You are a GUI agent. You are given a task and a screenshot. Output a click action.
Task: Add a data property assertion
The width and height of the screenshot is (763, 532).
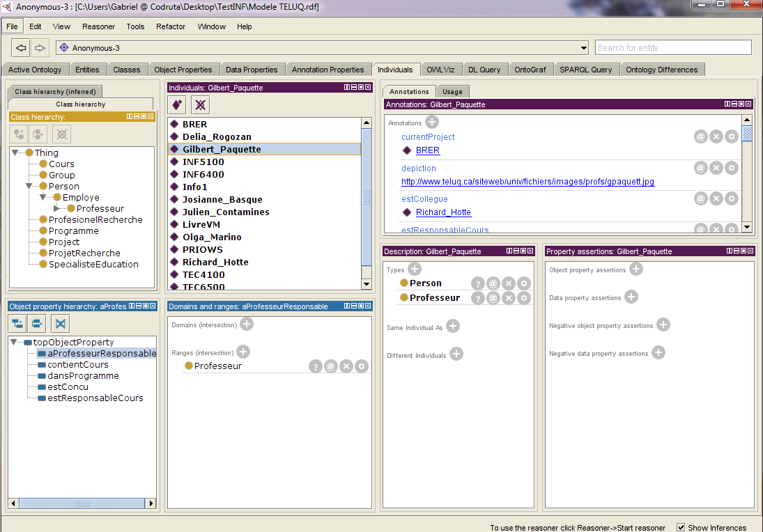pos(631,297)
